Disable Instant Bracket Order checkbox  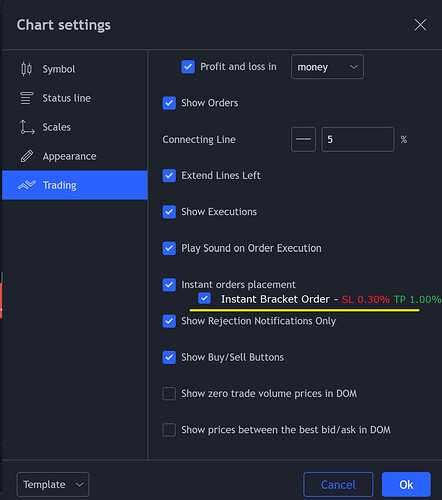[204, 298]
